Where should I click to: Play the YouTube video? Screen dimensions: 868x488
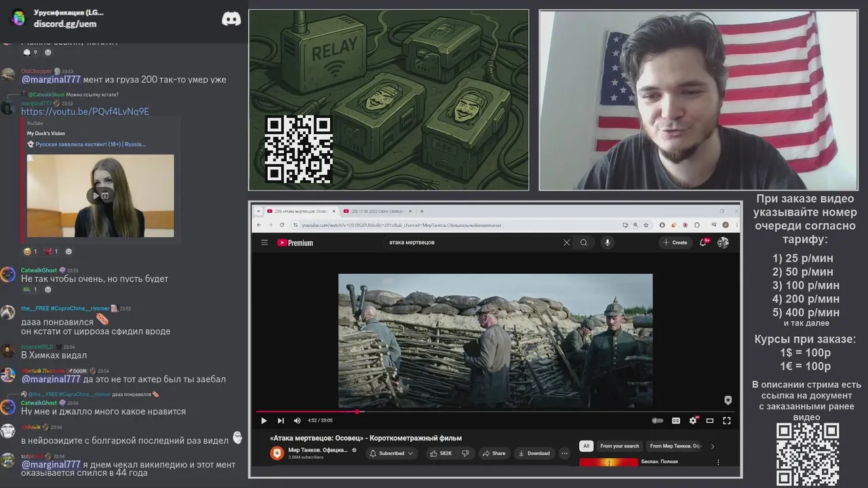pos(264,421)
